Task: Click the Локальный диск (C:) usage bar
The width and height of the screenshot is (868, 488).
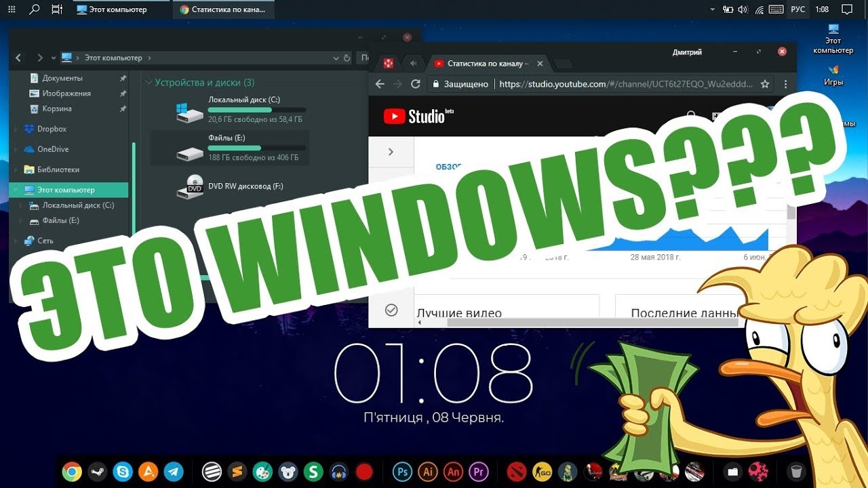Action: 257,110
